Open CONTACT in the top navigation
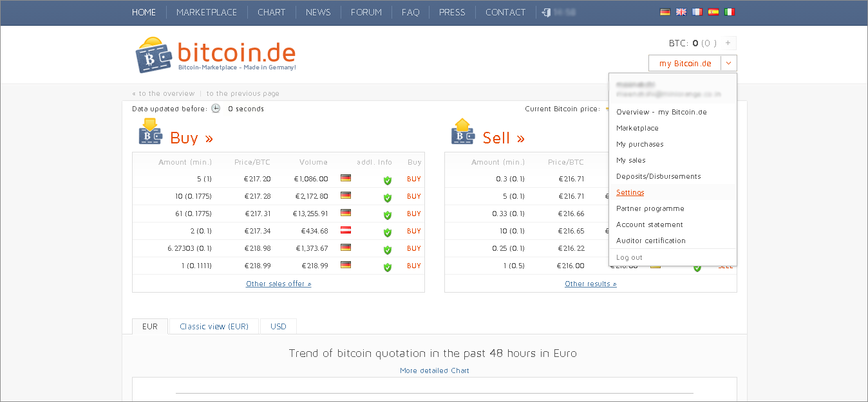This screenshot has width=868, height=402. tap(505, 12)
